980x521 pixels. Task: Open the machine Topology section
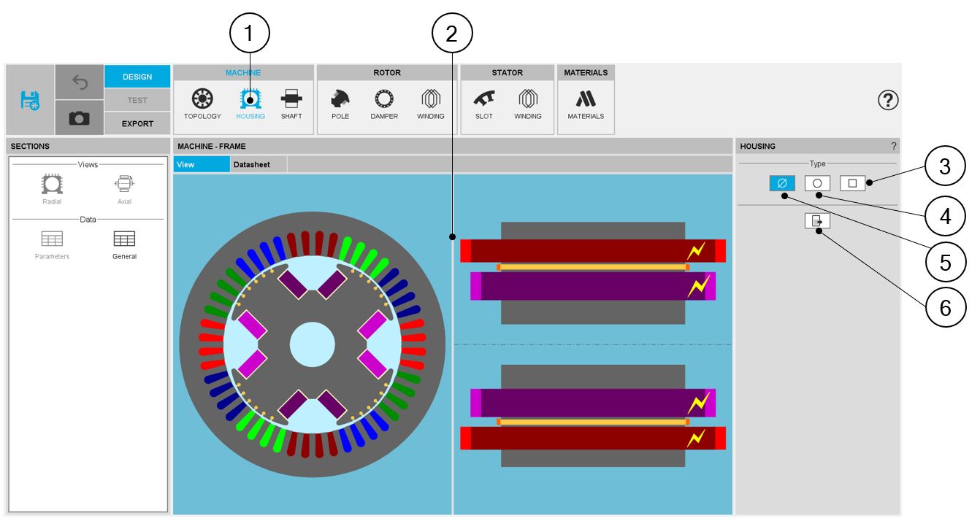(202, 104)
